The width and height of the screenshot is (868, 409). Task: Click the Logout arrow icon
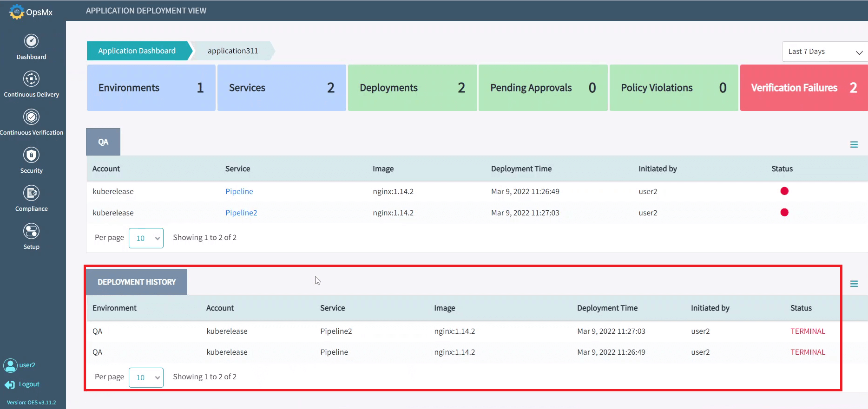pos(10,385)
